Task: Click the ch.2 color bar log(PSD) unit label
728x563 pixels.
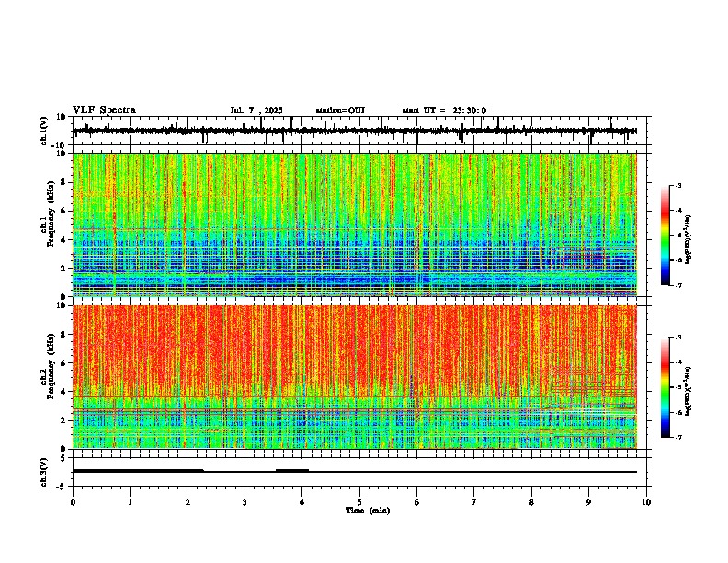Action: coord(688,391)
